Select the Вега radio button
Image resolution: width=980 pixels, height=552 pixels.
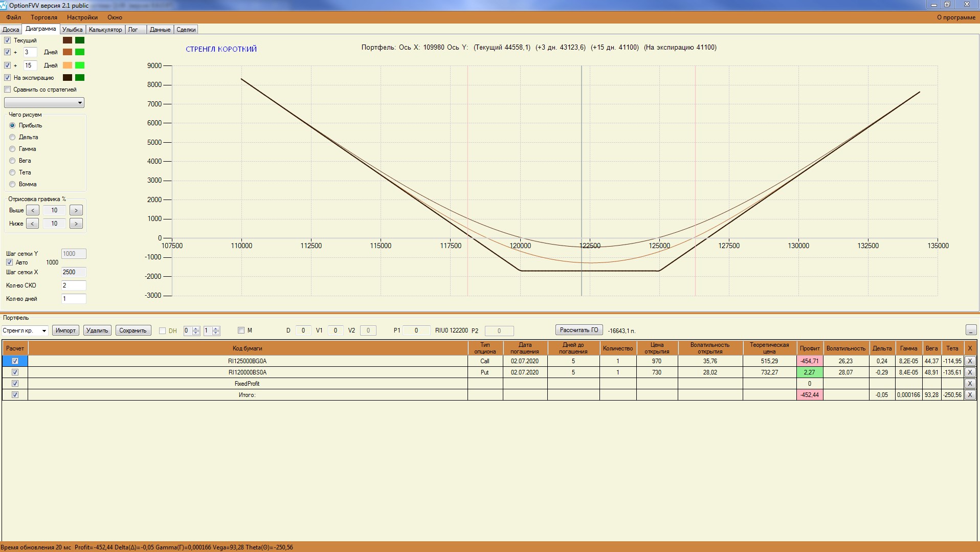[x=12, y=161]
